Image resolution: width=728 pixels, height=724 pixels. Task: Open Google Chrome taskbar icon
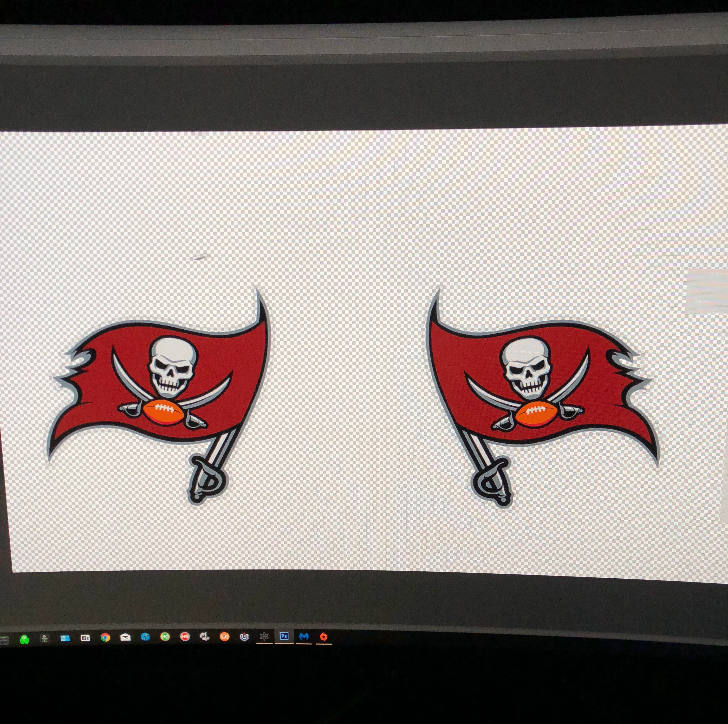coord(105,637)
